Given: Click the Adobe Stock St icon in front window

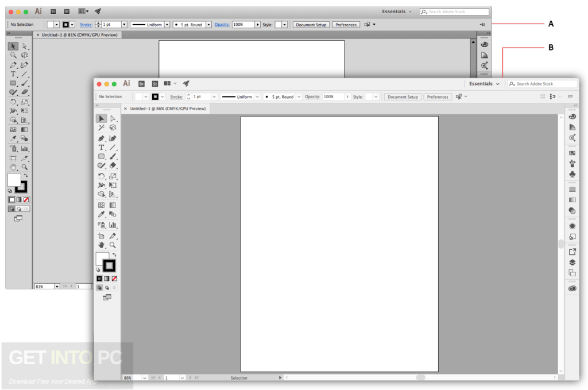Looking at the screenshot, I should tap(155, 84).
